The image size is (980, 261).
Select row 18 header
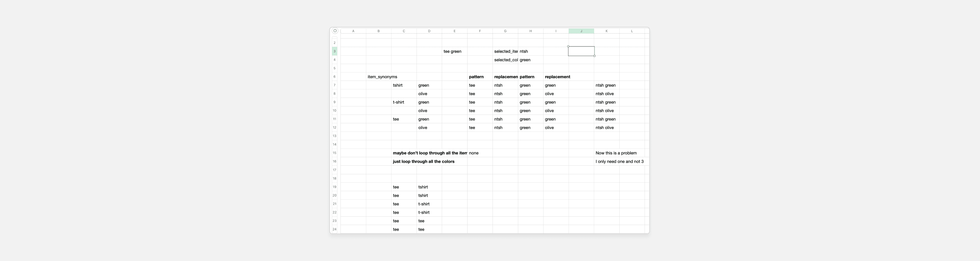pyautogui.click(x=335, y=178)
